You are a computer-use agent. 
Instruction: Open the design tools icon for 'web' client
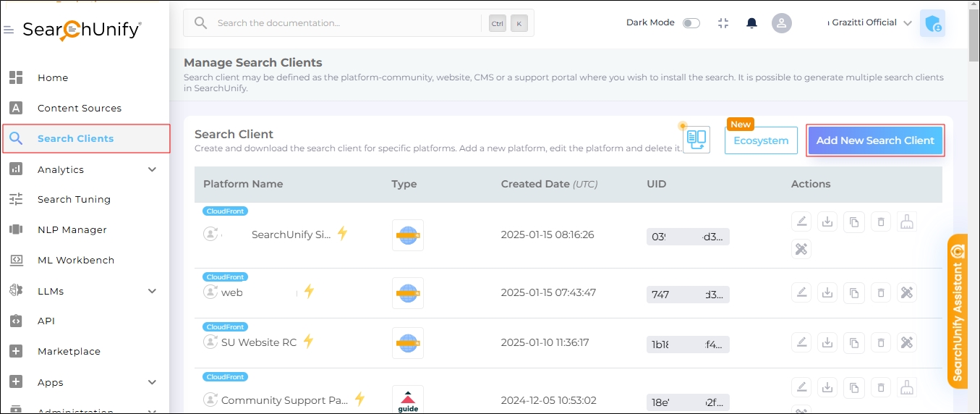[907, 292]
